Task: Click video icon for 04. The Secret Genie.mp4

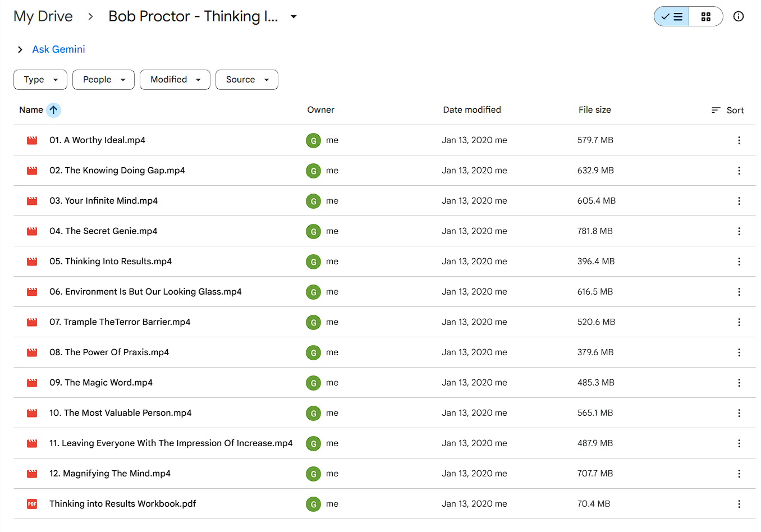Action: (32, 231)
